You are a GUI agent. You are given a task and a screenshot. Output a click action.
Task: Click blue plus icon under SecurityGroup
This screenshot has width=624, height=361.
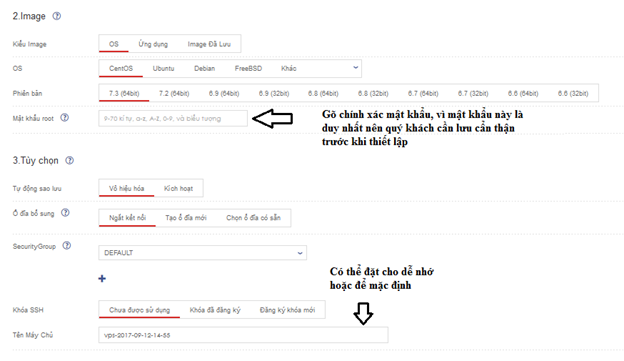[102, 279]
